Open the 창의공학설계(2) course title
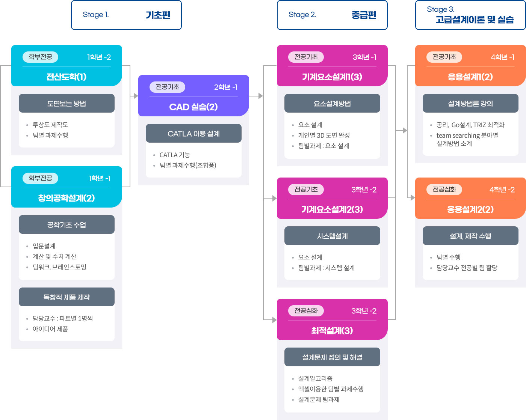The image size is (526, 420). coord(67,198)
